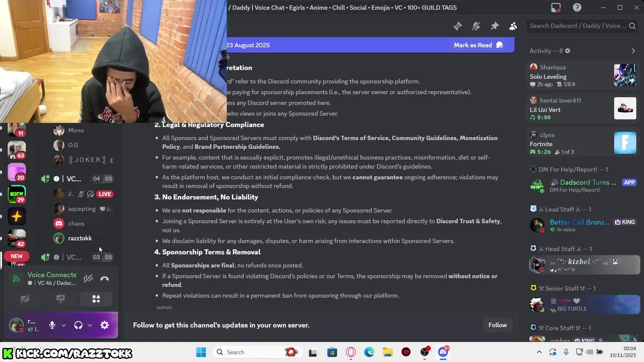Toggle noise suppression icon in voice panel
Viewport: 644px width, 362px height.
(x=88, y=279)
